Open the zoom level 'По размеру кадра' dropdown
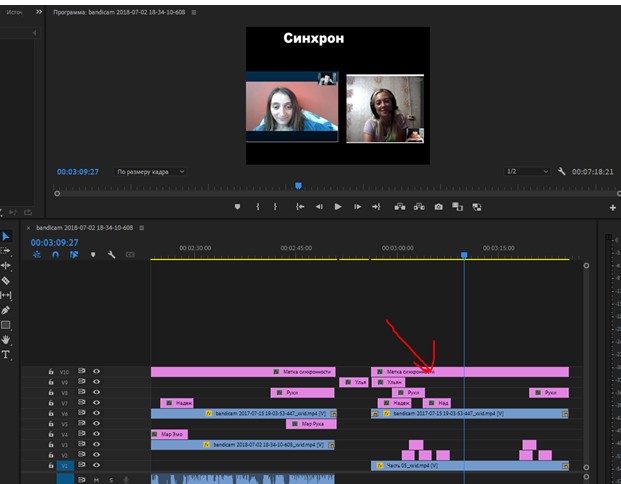This screenshot has width=621, height=484. [x=150, y=172]
